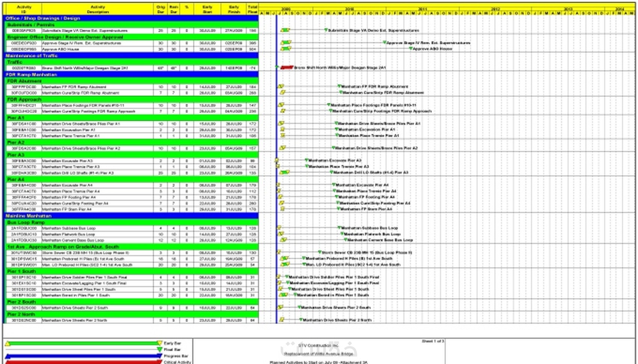Click the Gantt bar for Approve ABO House

286,49
